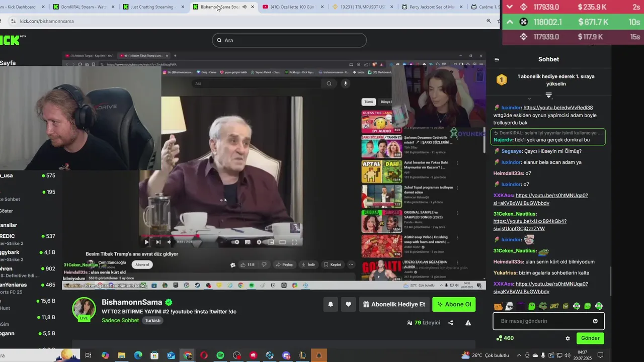Viewport: 644px width, 362px height.
Task: Click username Segsaye in chat
Action: point(512,151)
